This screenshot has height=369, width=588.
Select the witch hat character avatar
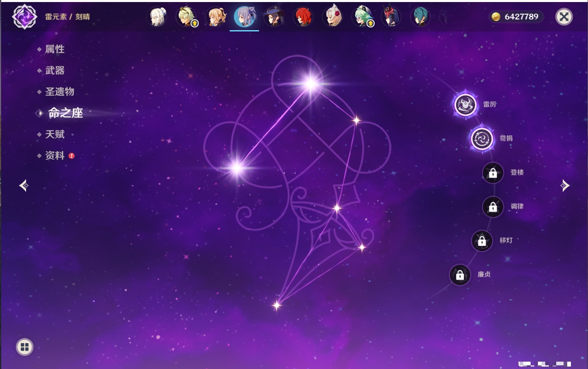click(x=274, y=17)
